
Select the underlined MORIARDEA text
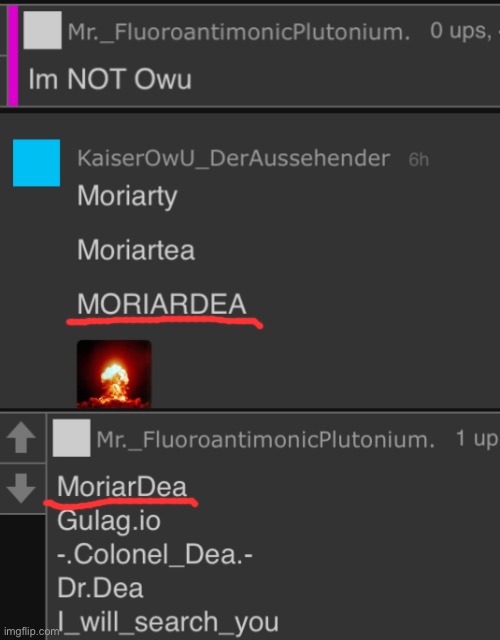pos(162,304)
